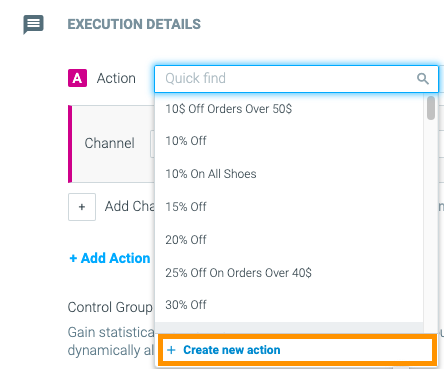Click the Execution Details message icon

click(x=33, y=24)
